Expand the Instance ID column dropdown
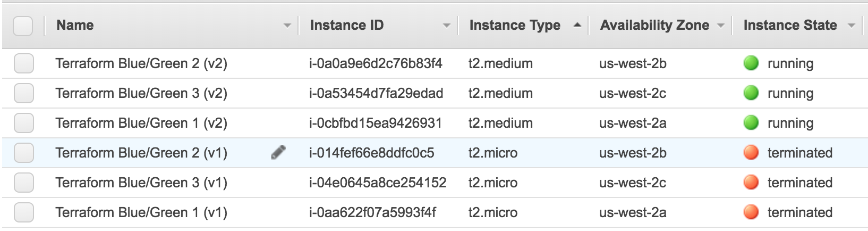The image size is (868, 231). tap(446, 26)
